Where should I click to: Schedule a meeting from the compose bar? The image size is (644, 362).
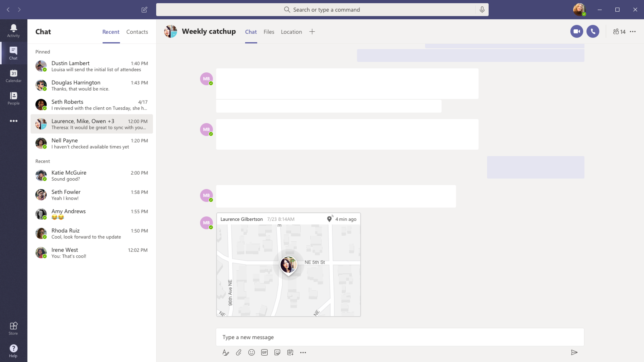[291, 352]
